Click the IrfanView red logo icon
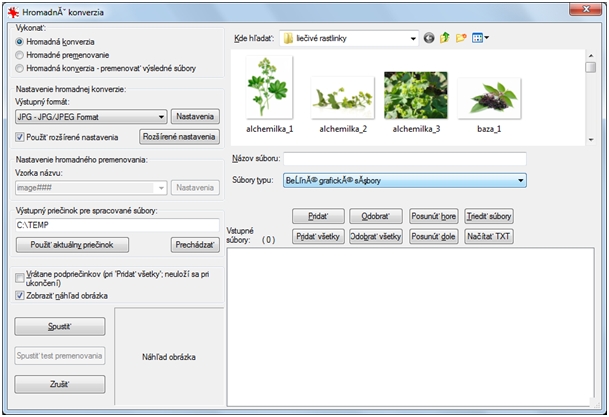 [x=13, y=12]
